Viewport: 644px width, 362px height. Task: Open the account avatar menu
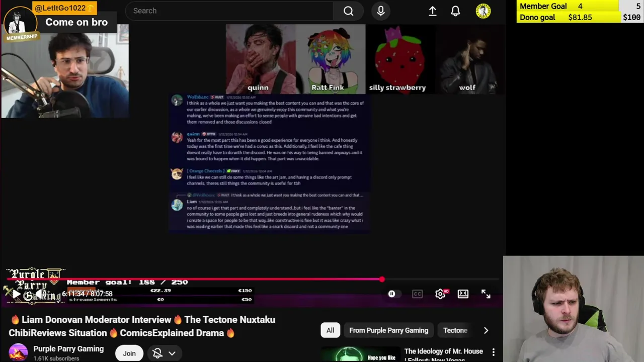pos(483,11)
